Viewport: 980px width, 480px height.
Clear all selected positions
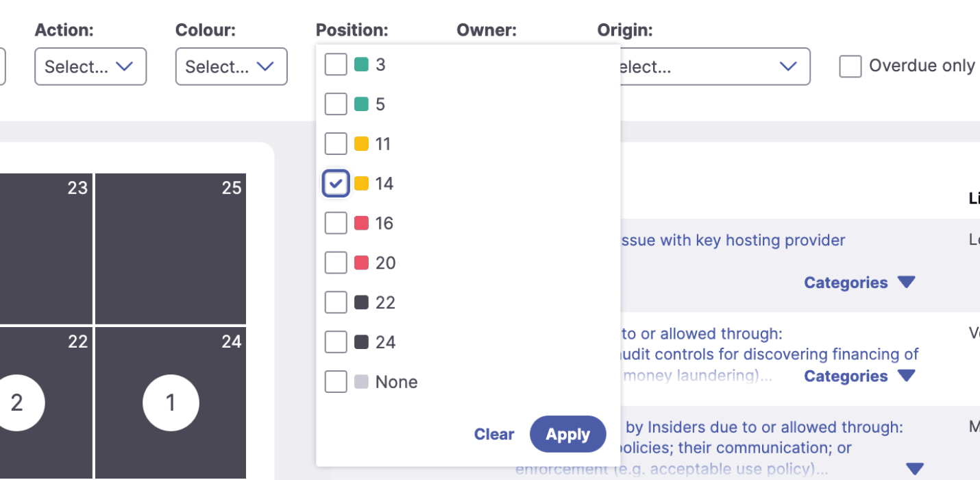(494, 433)
